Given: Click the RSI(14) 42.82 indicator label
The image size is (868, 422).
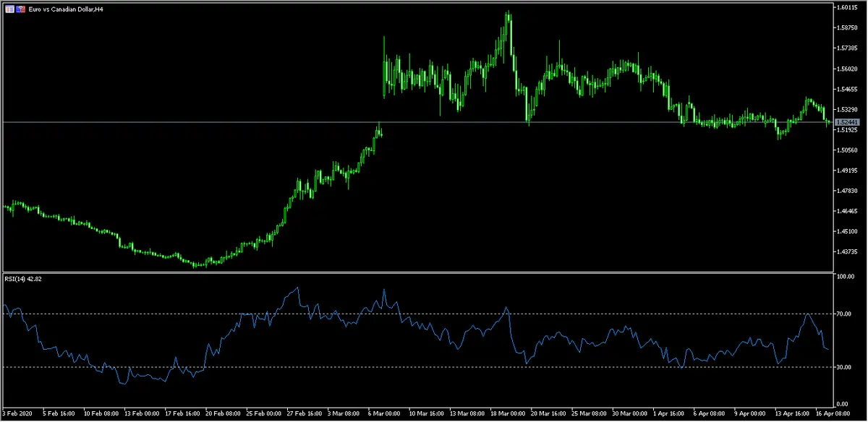Looking at the screenshot, I should (x=22, y=279).
